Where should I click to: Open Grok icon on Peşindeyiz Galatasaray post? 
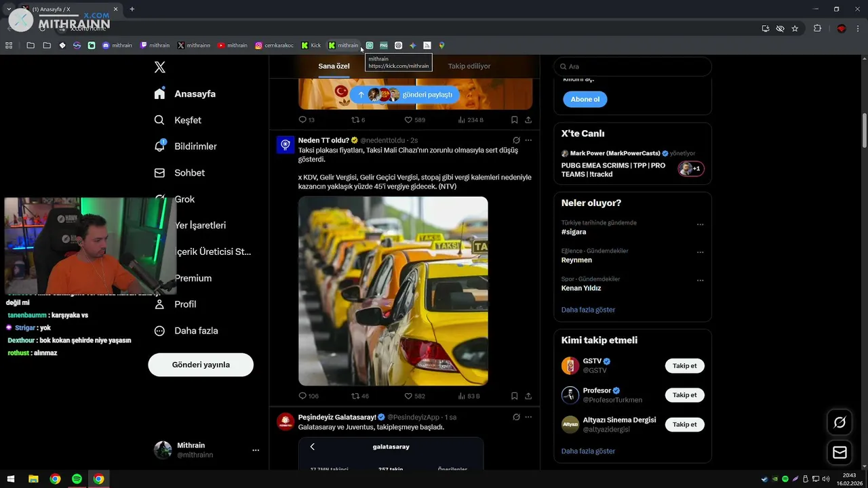coord(516,417)
